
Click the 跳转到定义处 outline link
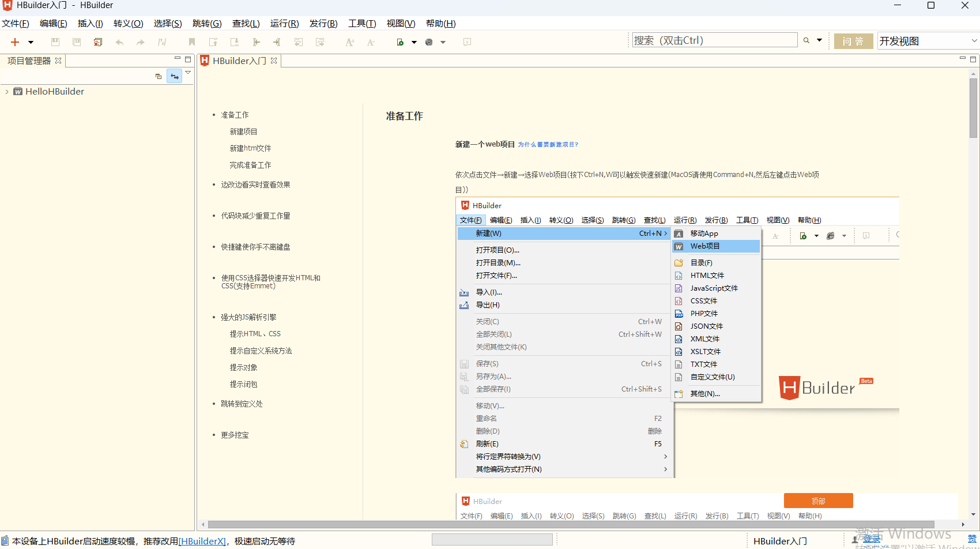tap(242, 404)
